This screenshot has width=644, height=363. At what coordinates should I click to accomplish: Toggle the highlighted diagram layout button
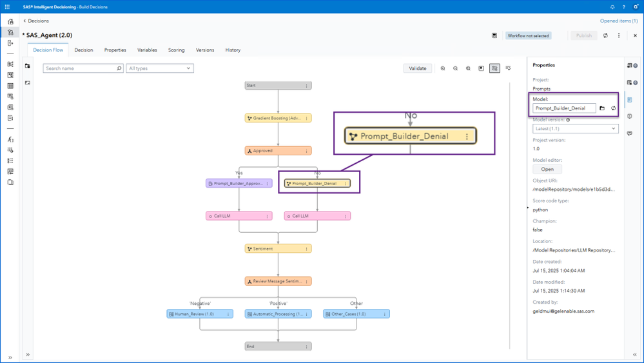tap(494, 68)
